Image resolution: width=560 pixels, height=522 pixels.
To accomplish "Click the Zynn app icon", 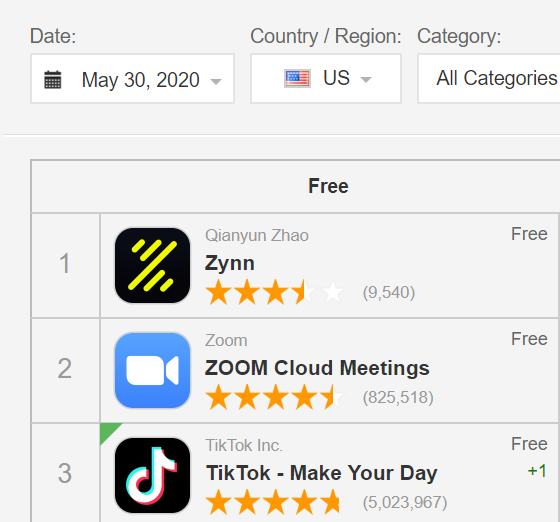I will pos(152,265).
